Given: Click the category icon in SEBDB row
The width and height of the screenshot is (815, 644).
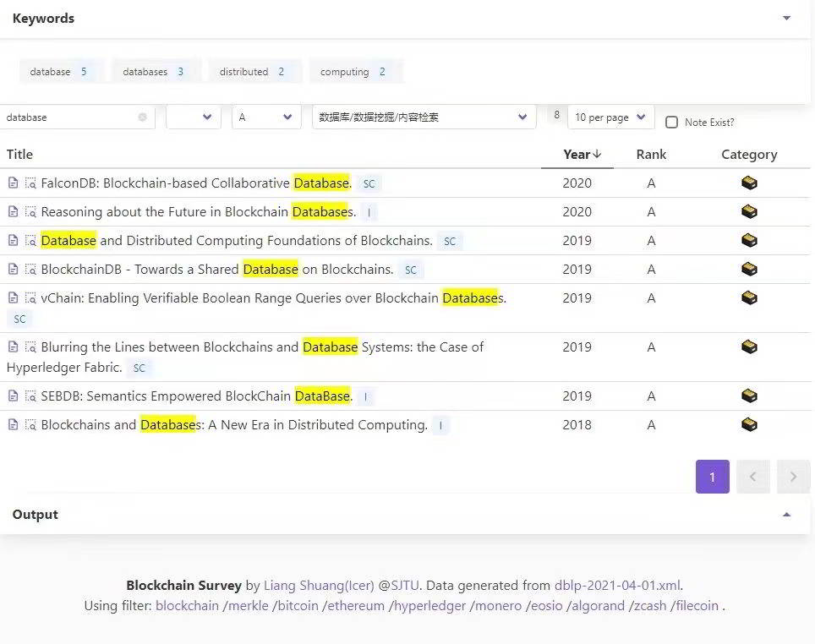Looking at the screenshot, I should click(x=749, y=396).
